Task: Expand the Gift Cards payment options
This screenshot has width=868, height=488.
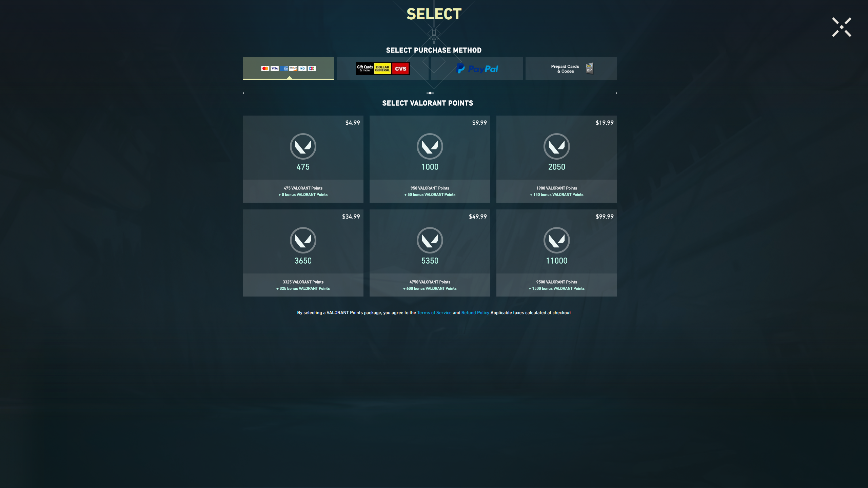Action: point(382,68)
